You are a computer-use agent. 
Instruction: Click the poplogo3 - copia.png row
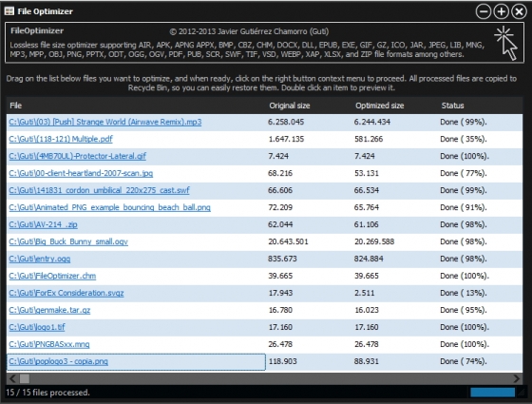(x=264, y=361)
